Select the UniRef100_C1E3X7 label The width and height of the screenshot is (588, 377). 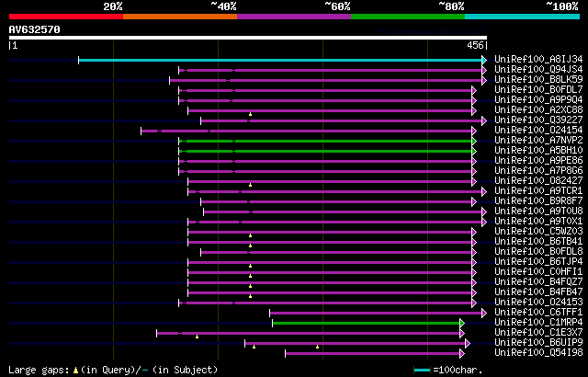538,333
